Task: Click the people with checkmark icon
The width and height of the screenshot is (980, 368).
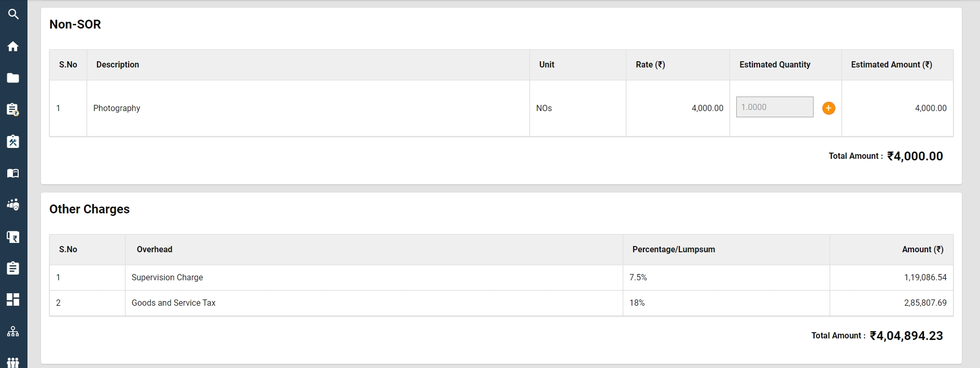Action: (13, 205)
